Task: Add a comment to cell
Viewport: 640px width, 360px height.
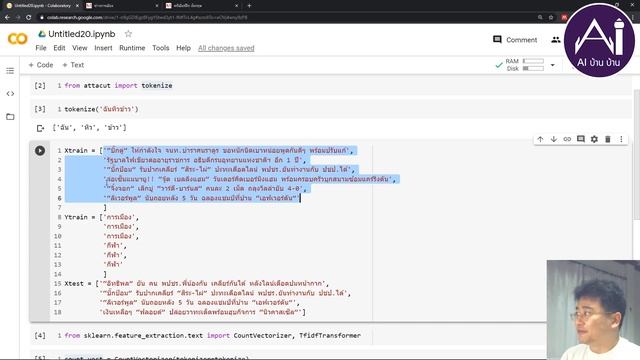Action: 581,139
